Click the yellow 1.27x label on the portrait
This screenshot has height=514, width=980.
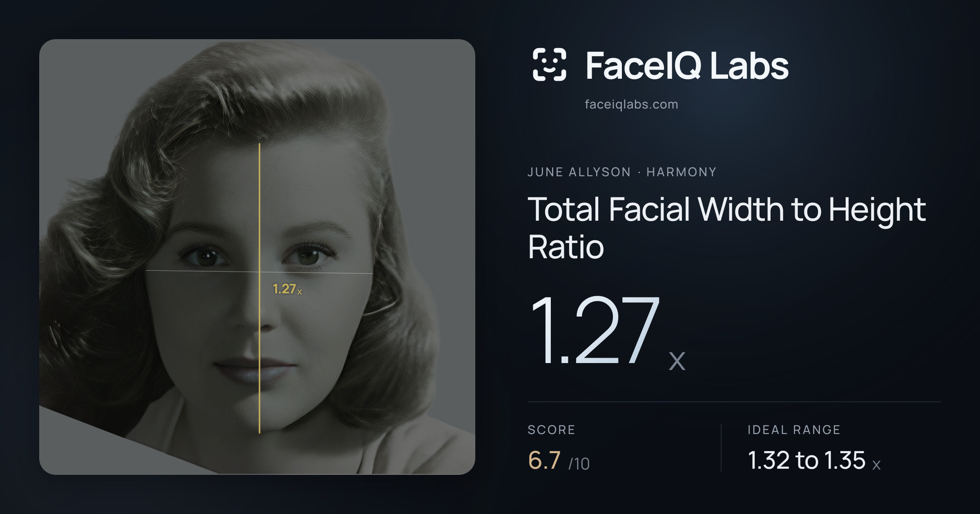287,289
